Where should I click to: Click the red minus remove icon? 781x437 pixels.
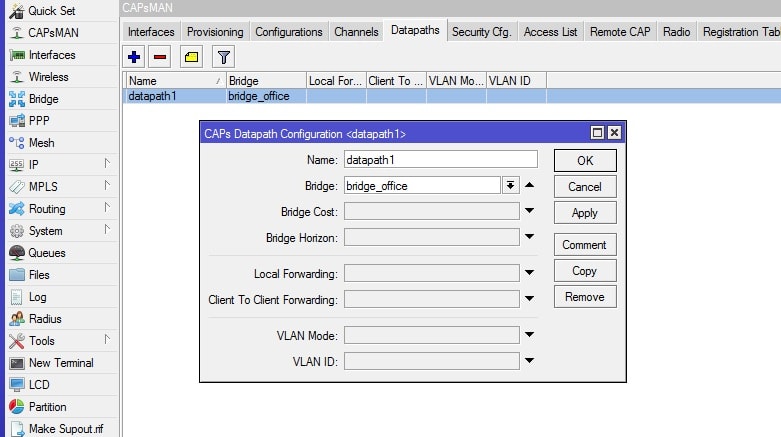159,57
